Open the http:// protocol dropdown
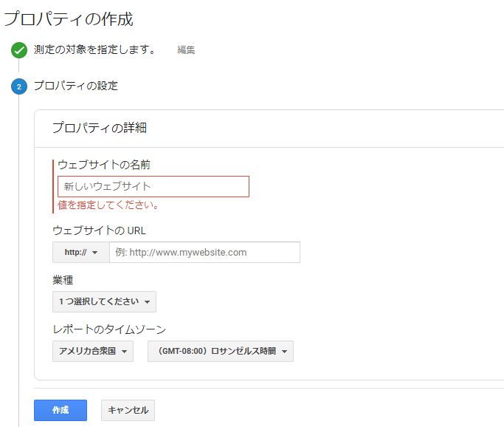504x427 pixels. 81,252
